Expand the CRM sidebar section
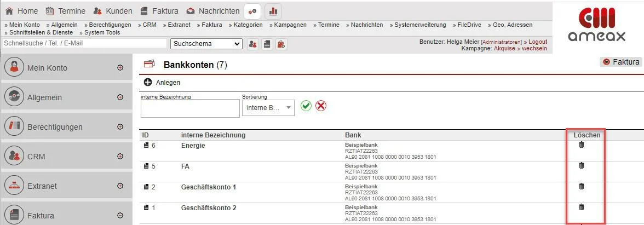This screenshot has width=644, height=225. 120,157
